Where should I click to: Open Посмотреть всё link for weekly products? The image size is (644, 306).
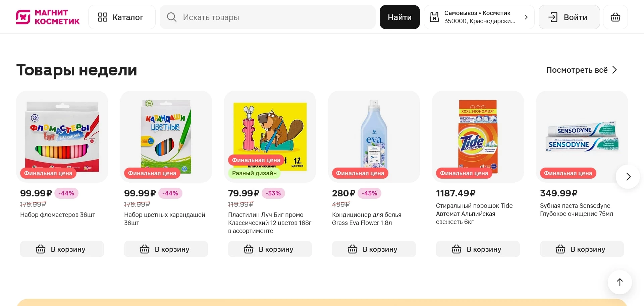click(577, 70)
